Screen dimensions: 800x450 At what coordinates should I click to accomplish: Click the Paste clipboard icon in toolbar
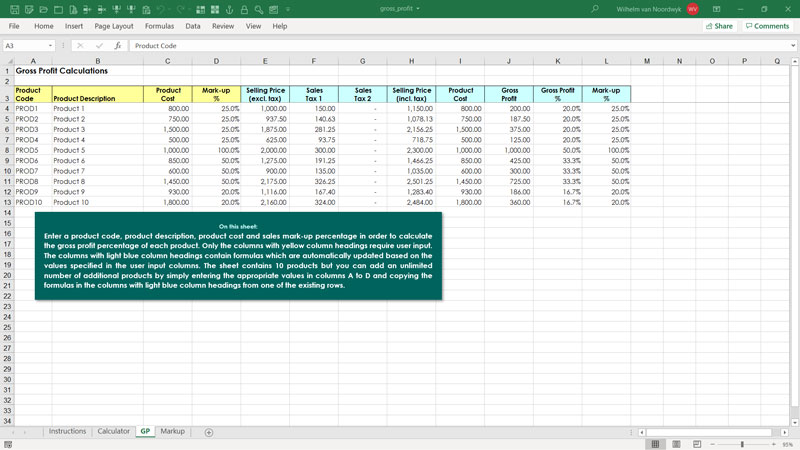click(146, 10)
